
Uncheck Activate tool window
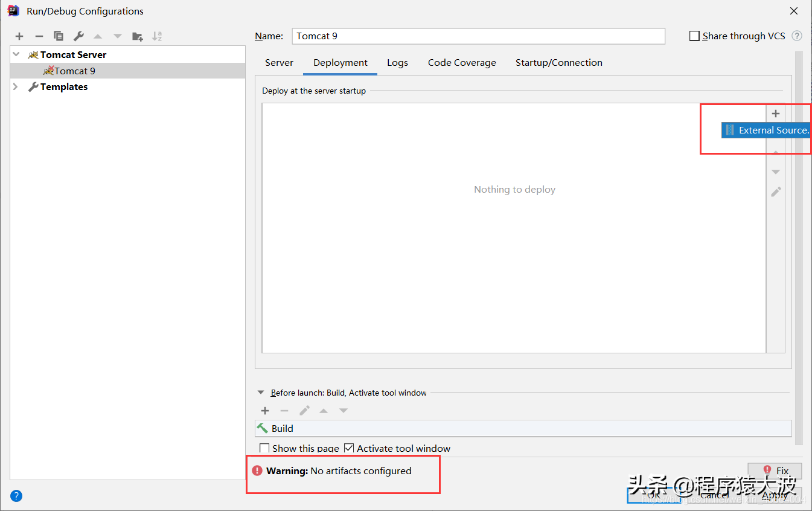[349, 448]
